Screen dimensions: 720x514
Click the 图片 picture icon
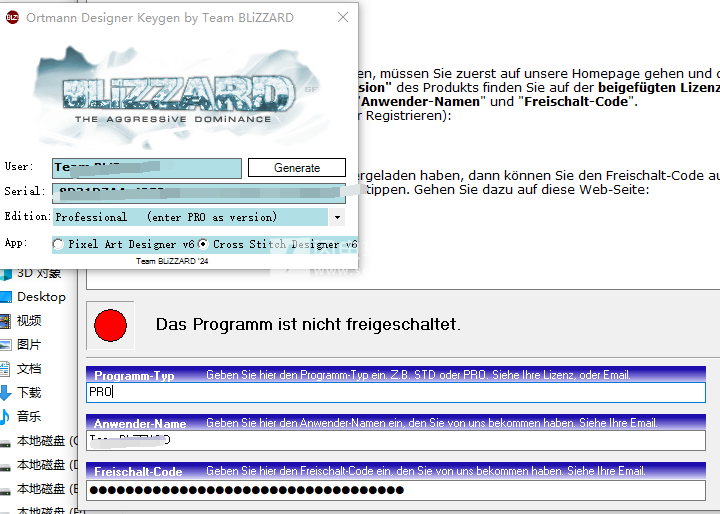tap(6, 345)
